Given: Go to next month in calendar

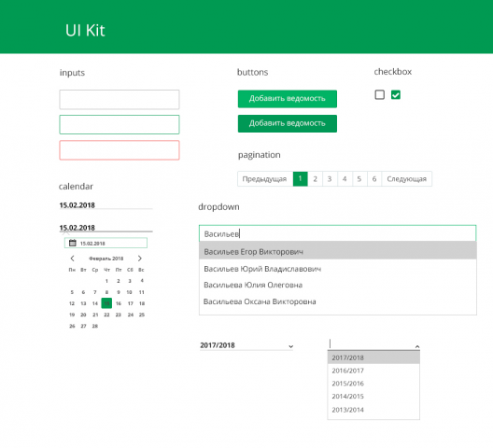Looking at the screenshot, I should pos(140,259).
